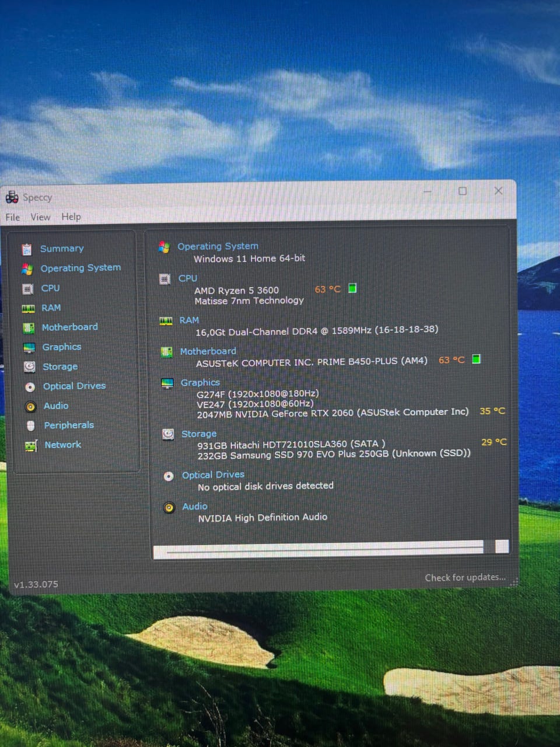560x747 pixels.
Task: Click the CPU heading link in summary
Action: [x=188, y=278]
